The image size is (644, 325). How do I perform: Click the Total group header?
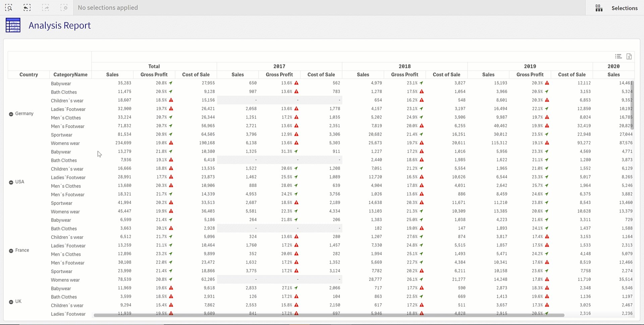click(154, 66)
